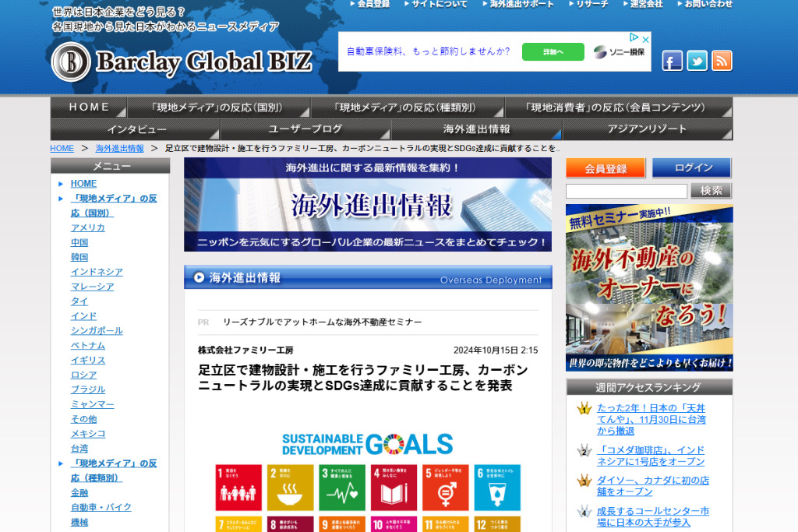Click 海外進出情報 breadcrumb link

[119, 148]
